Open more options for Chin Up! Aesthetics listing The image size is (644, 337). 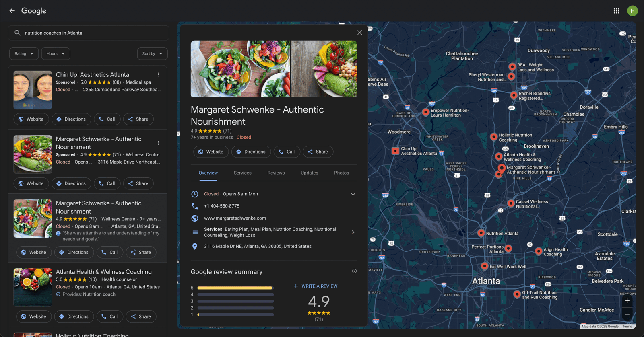click(x=159, y=75)
